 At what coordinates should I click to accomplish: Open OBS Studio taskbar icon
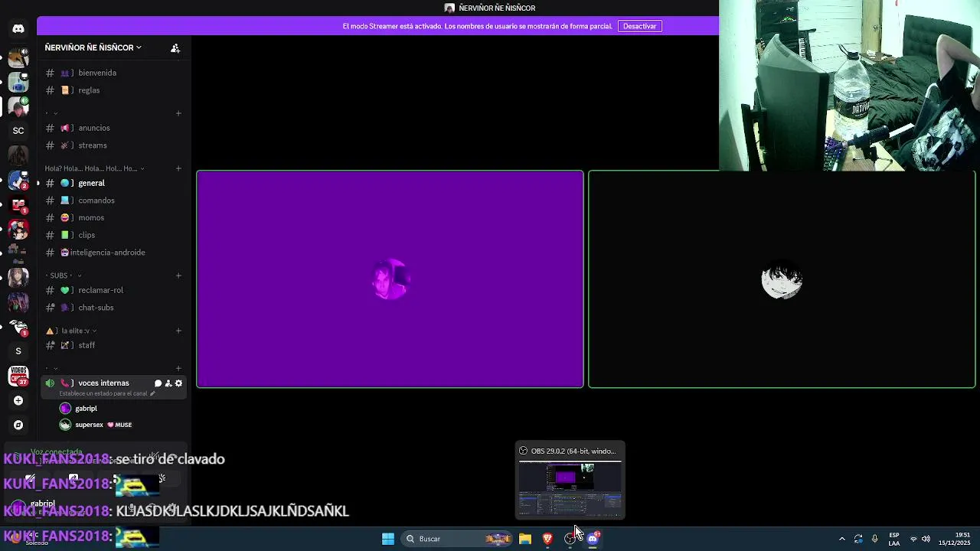point(570,539)
